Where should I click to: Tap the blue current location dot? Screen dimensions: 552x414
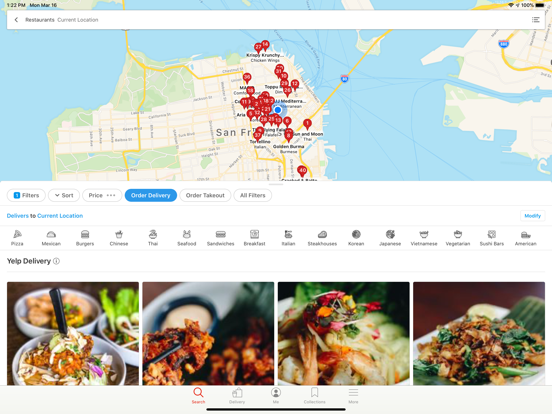tap(277, 110)
